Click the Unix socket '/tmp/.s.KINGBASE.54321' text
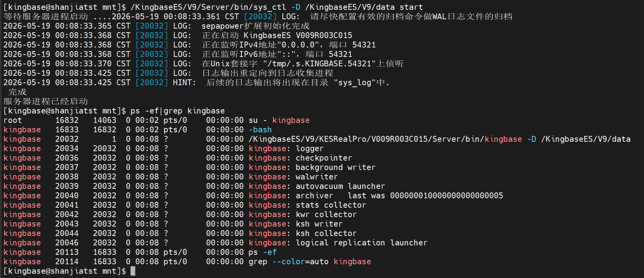The image size is (644, 278). click(x=319, y=64)
